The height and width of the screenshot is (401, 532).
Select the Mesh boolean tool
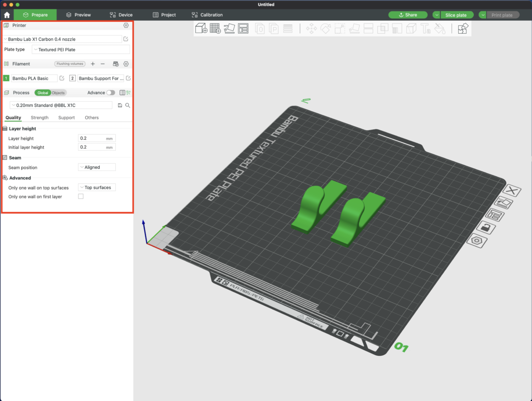(x=383, y=29)
